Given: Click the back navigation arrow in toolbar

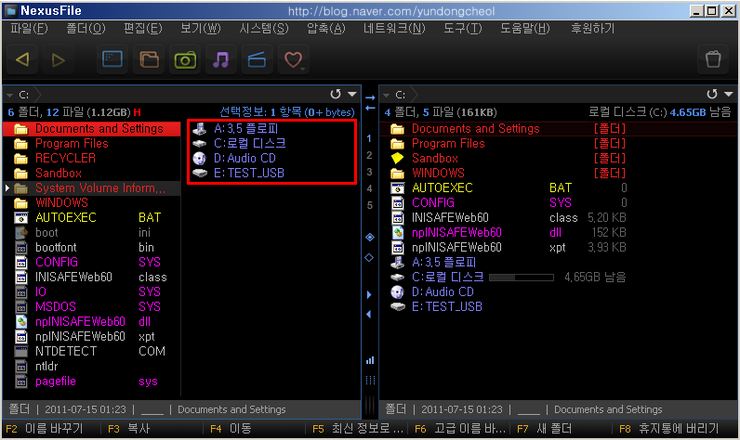Looking at the screenshot, I should [x=22, y=60].
